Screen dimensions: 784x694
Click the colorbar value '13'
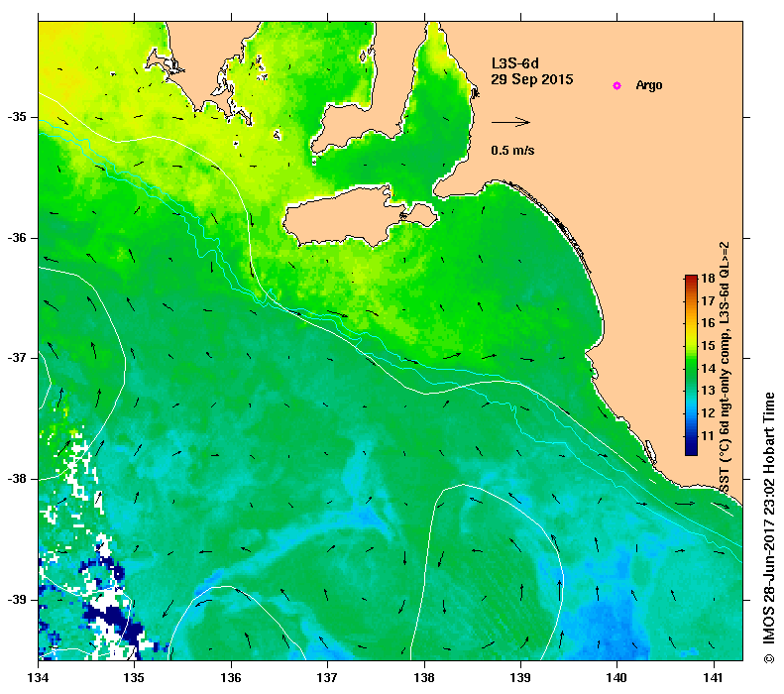click(708, 391)
